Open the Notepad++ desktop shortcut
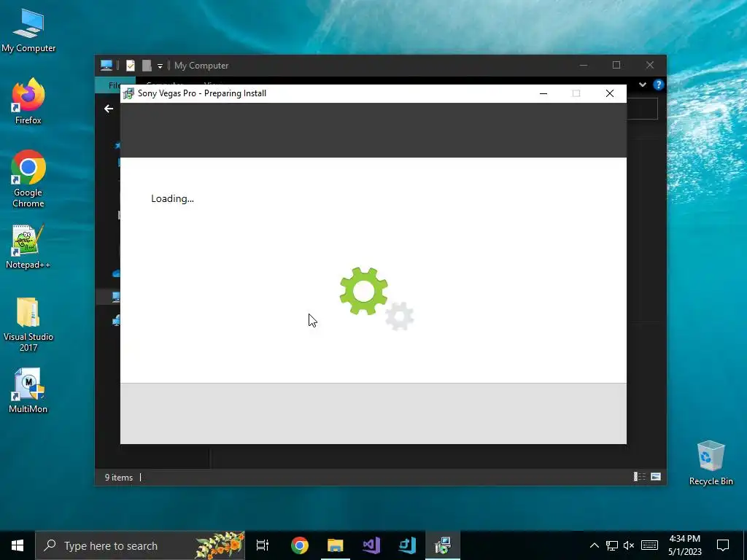 click(28, 246)
